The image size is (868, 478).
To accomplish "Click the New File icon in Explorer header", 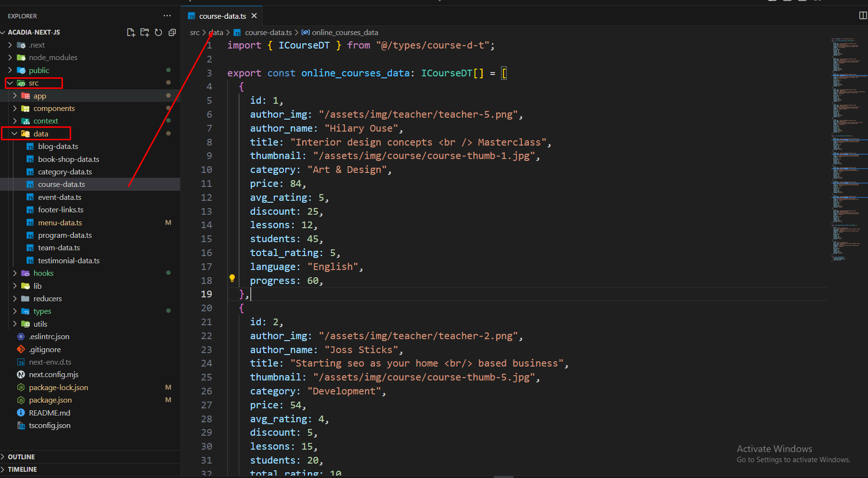I will (130, 32).
